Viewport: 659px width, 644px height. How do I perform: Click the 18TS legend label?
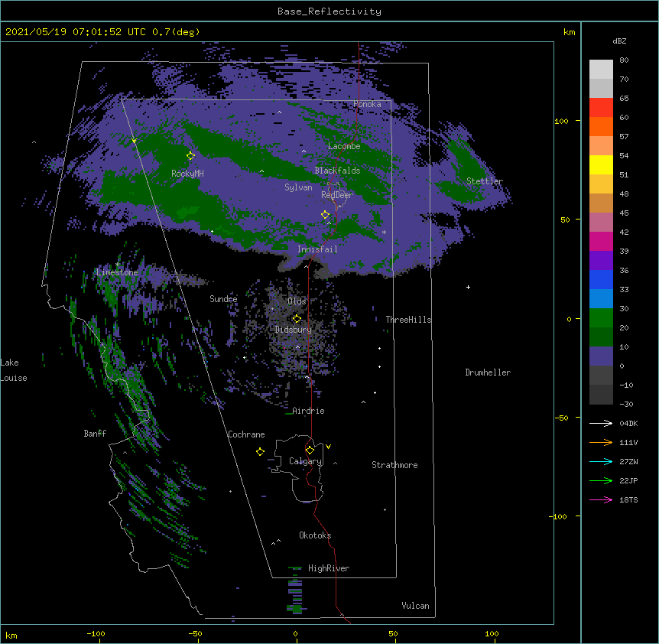pyautogui.click(x=628, y=499)
